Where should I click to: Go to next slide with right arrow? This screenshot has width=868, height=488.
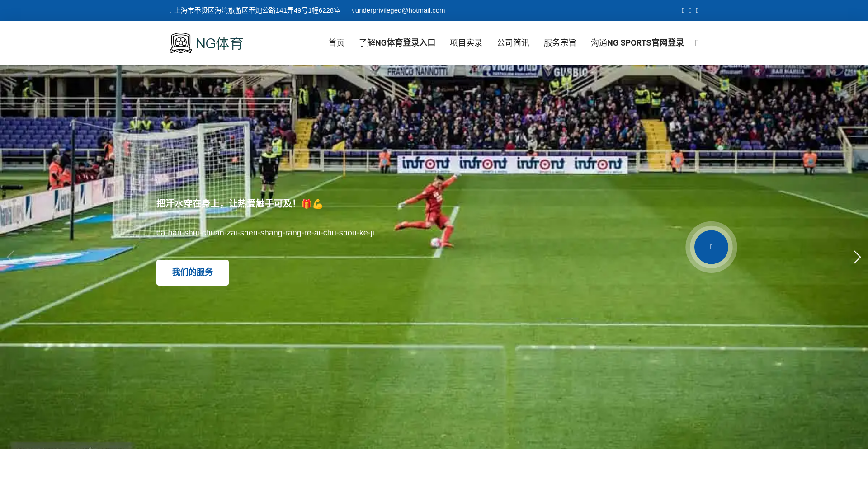[857, 257]
